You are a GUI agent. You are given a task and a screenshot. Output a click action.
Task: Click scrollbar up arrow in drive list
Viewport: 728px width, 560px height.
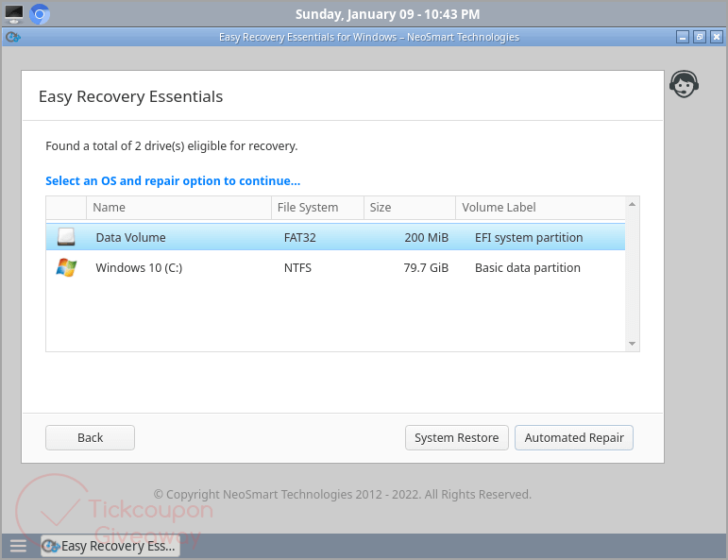(632, 204)
